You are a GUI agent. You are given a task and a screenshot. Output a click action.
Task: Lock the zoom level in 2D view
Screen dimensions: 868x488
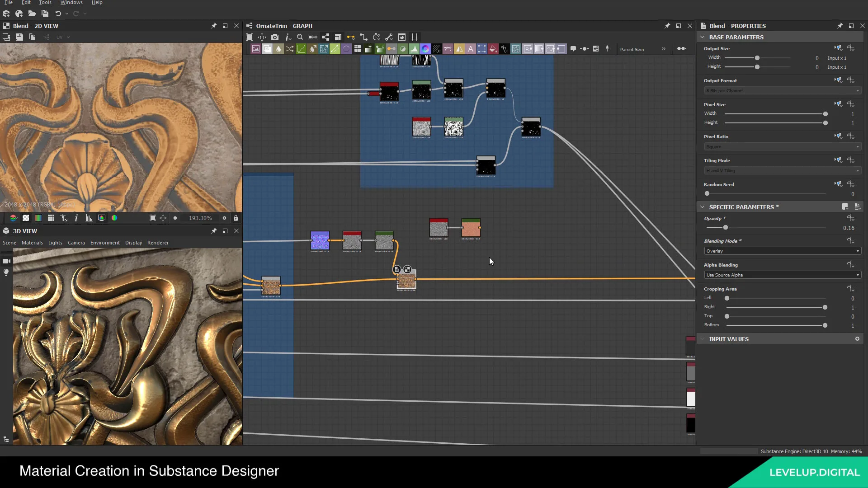coord(236,218)
